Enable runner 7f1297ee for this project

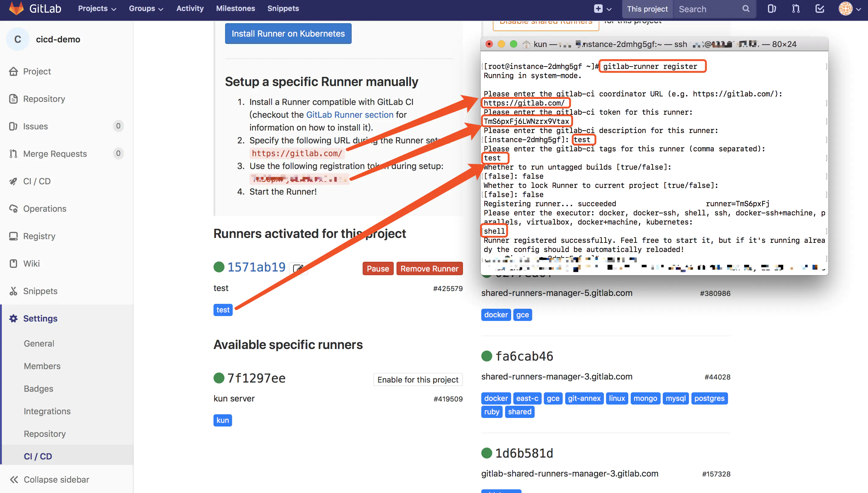[418, 380]
